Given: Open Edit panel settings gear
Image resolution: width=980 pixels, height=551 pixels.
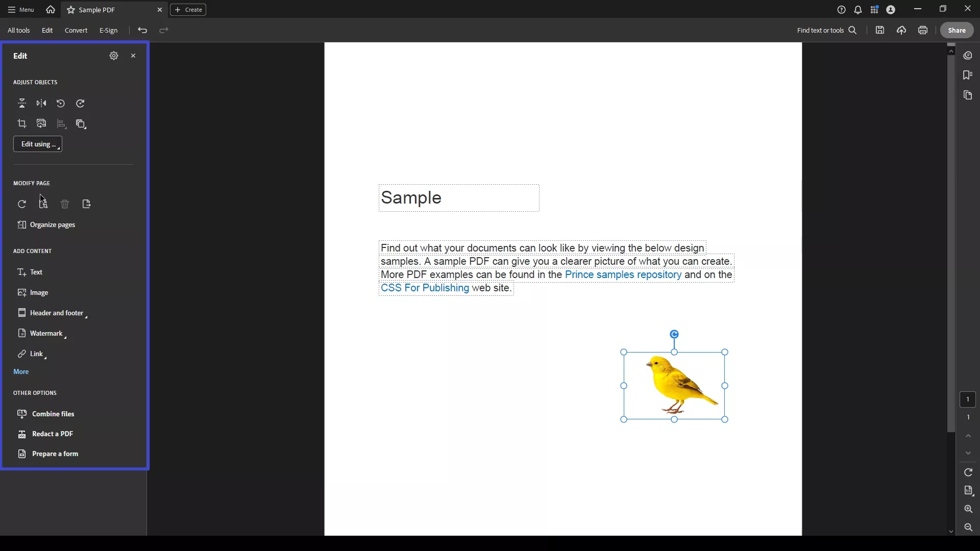Looking at the screenshot, I should [113, 56].
